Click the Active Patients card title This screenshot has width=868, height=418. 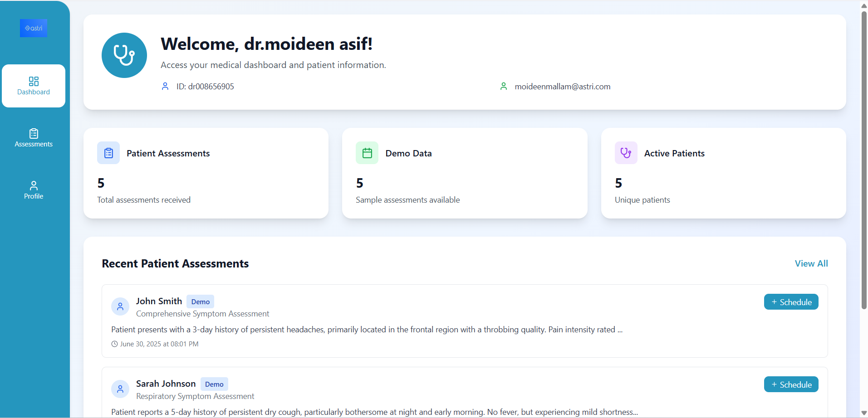click(x=674, y=153)
